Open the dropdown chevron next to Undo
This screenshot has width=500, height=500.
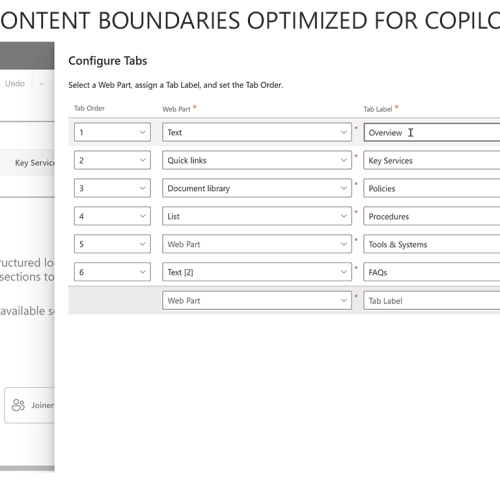(x=41, y=84)
